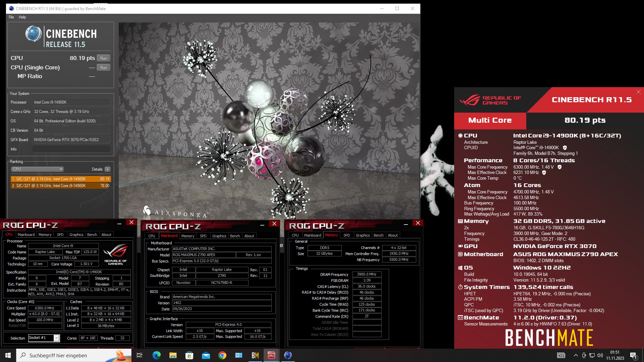This screenshot has height=362, width=644.
Task: Launch Microsoft Edge from the taskbar
Action: coord(156,355)
